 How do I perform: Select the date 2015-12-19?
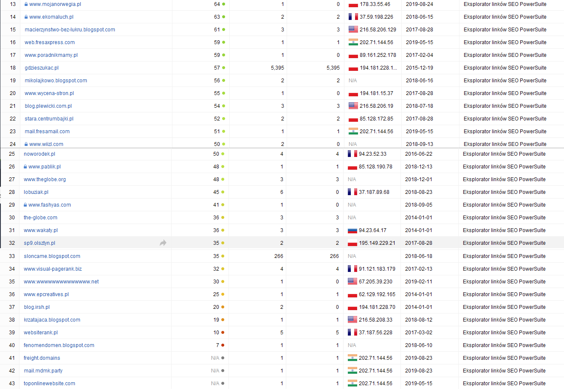click(x=420, y=68)
